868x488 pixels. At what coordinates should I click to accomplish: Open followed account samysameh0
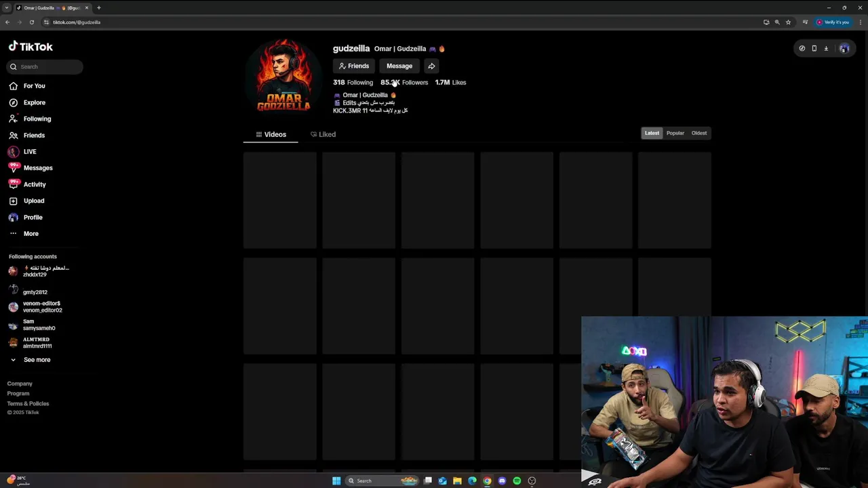coord(32,325)
